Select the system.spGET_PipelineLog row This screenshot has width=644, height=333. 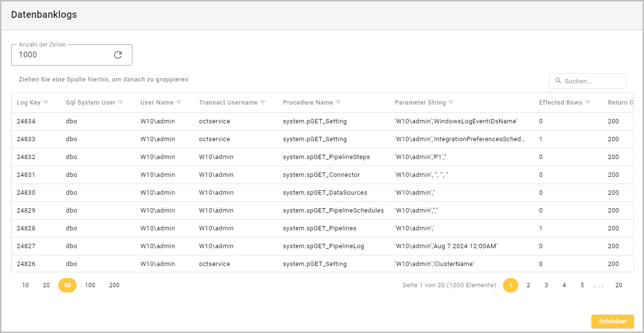tap(323, 246)
